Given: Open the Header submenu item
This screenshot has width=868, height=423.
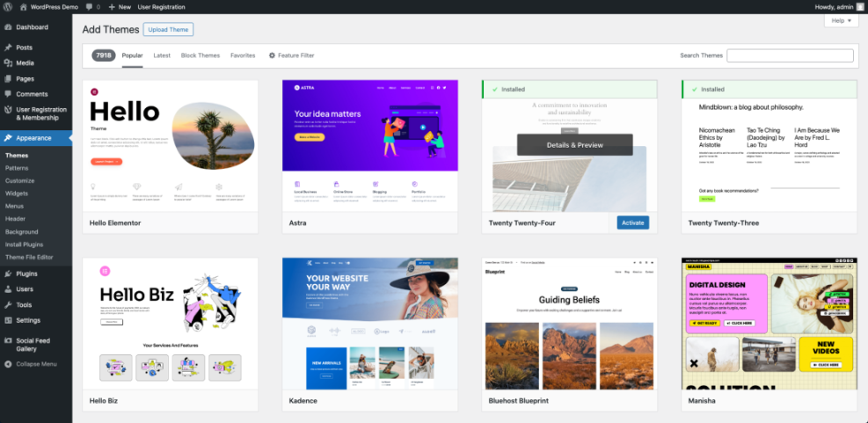Looking at the screenshot, I should click(16, 219).
